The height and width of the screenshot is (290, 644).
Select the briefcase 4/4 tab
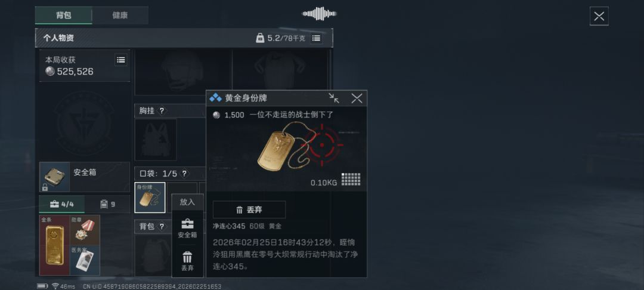(x=61, y=203)
